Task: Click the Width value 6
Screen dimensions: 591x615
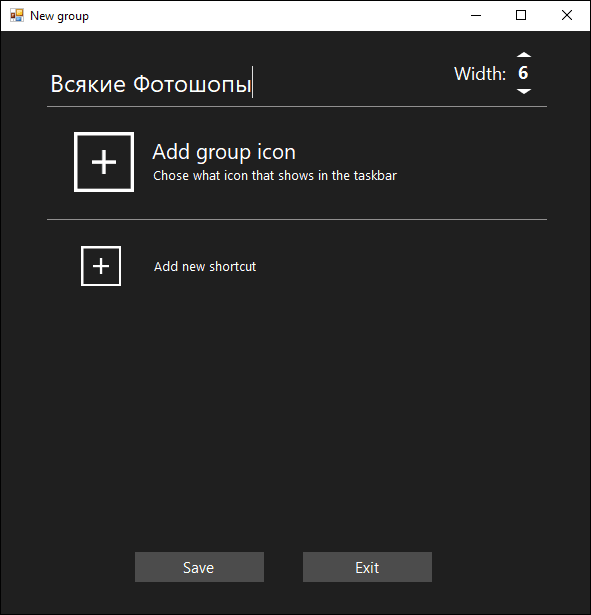Action: (x=523, y=73)
